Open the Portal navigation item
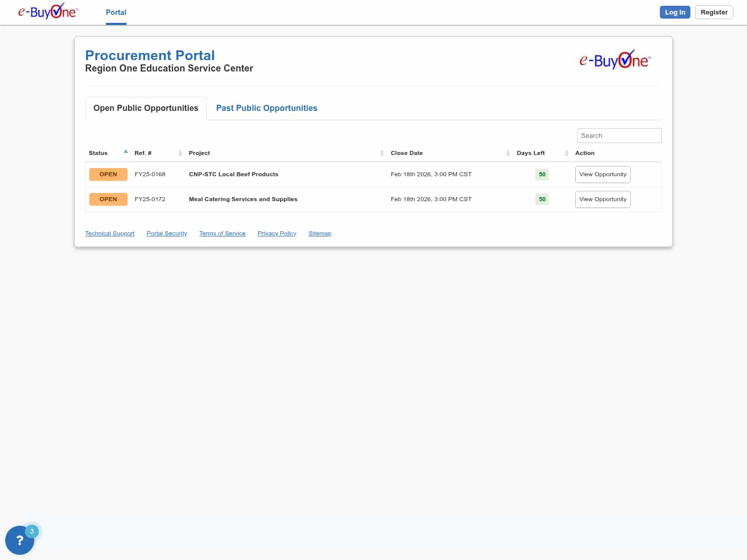This screenshot has width=747, height=560. click(116, 12)
